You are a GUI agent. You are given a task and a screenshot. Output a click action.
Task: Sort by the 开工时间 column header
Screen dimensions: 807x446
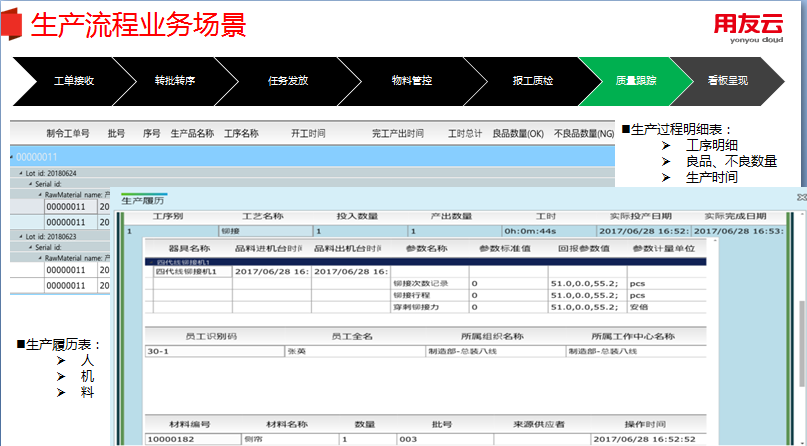click(308, 133)
